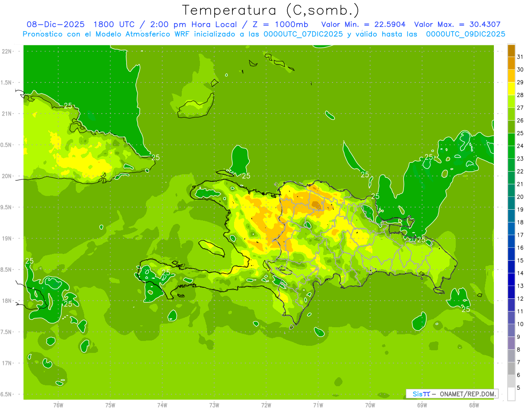Screen dimensions: 532x411
Task: Click the '68W' longitude label
Action: (x=474, y=405)
